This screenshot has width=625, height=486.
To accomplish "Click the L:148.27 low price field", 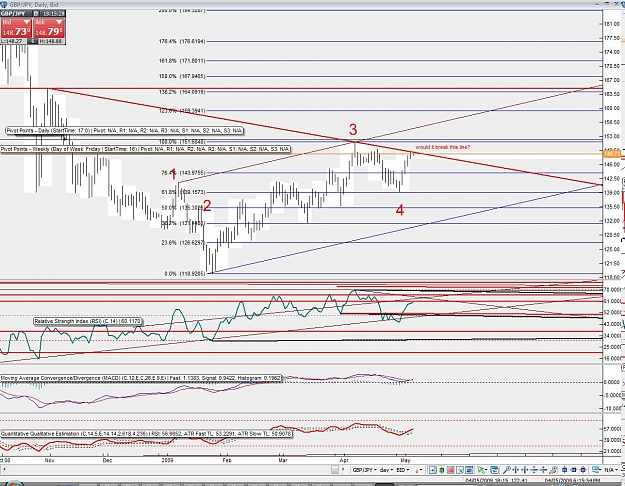I will (x=14, y=41).
